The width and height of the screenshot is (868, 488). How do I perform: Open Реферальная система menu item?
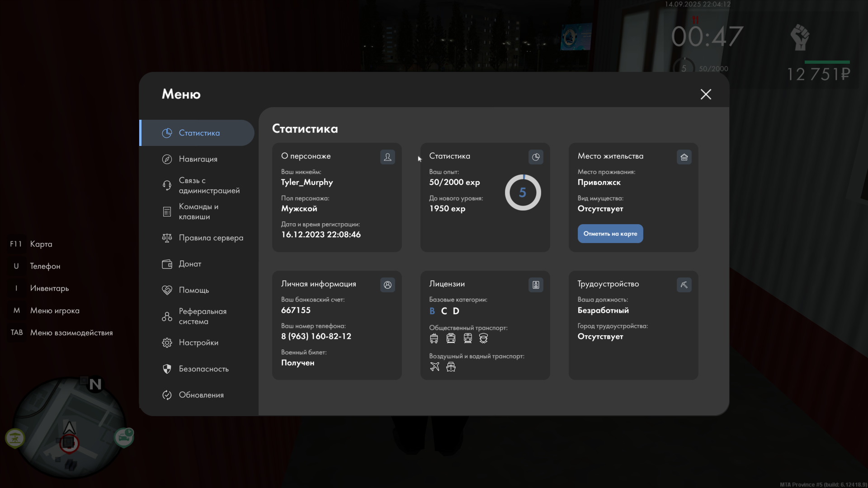coord(202,316)
